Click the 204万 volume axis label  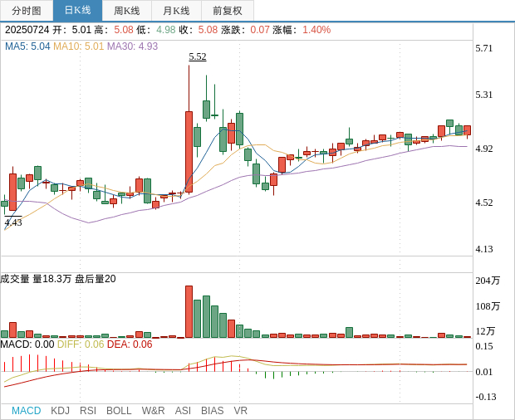tap(488, 281)
